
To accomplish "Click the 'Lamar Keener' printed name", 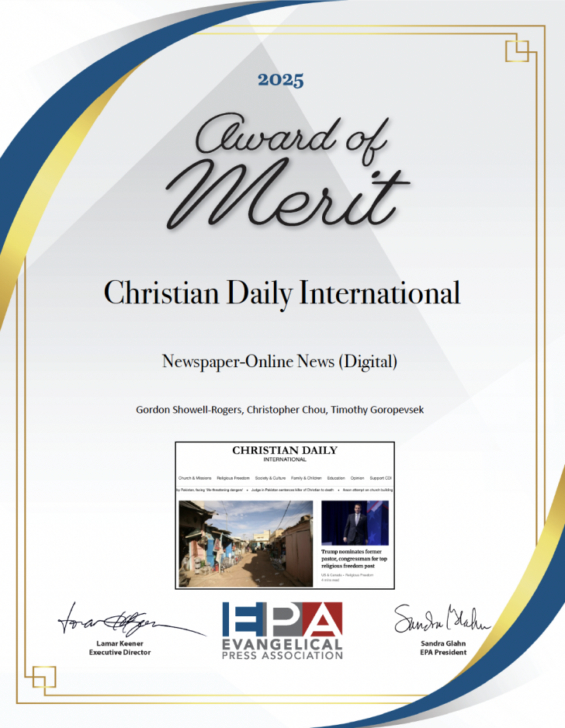I will 120,643.
